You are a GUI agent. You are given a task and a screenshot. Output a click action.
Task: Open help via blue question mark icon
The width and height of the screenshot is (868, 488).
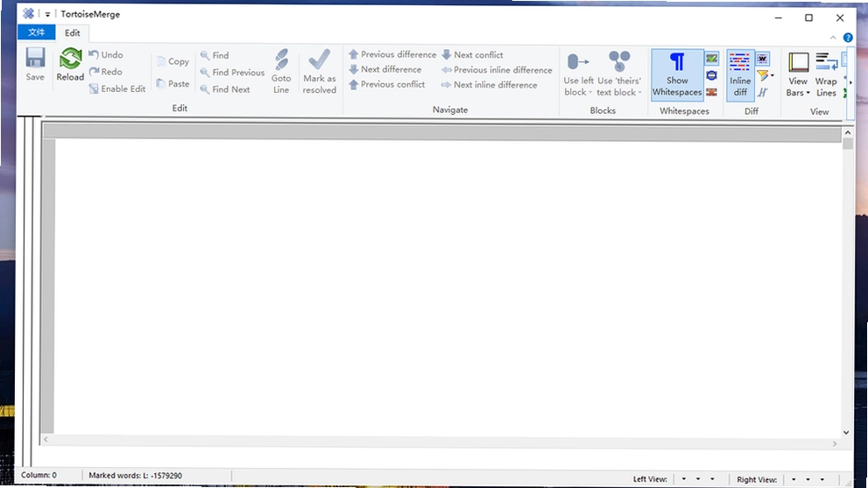coord(848,38)
